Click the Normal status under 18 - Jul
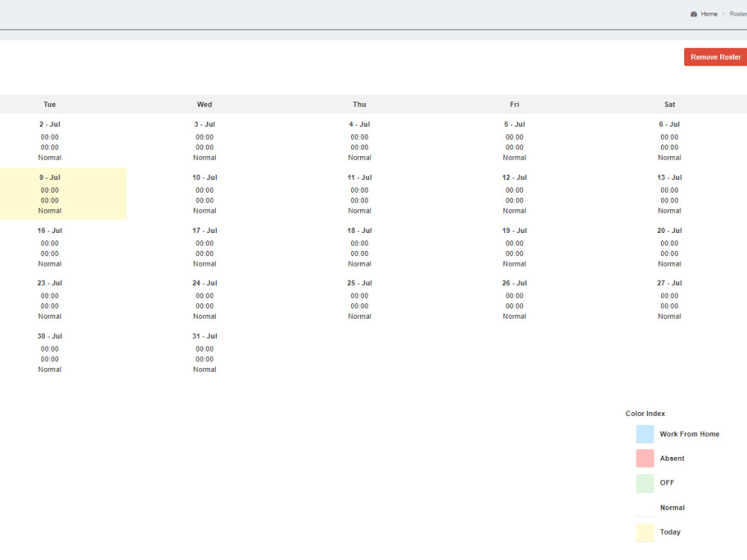The height and width of the screenshot is (560, 747). [x=360, y=264]
